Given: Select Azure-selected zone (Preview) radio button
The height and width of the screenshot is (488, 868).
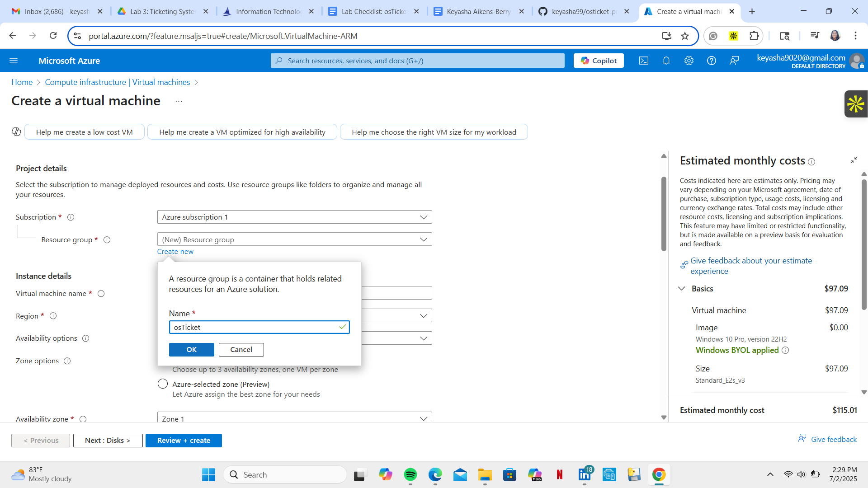Looking at the screenshot, I should coord(163,384).
